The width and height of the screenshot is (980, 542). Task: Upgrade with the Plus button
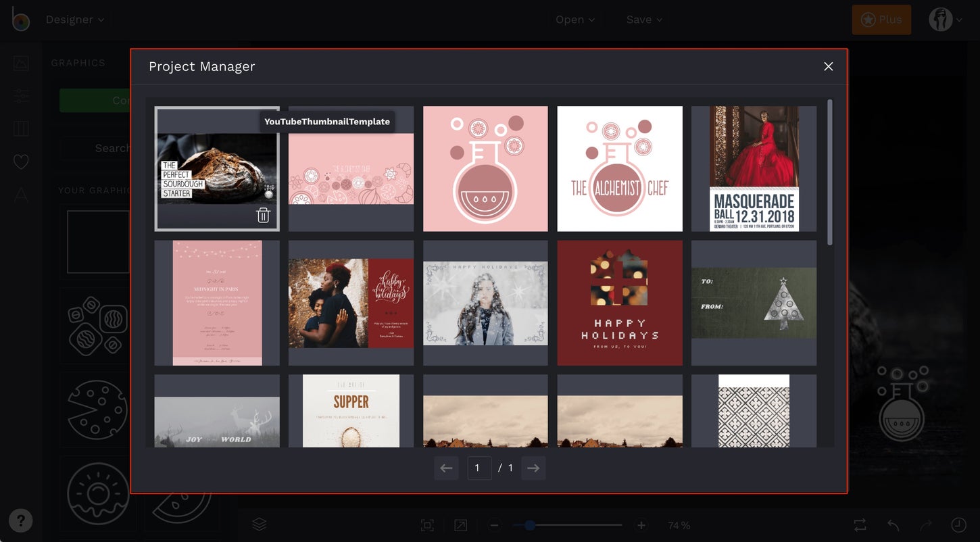[881, 19]
